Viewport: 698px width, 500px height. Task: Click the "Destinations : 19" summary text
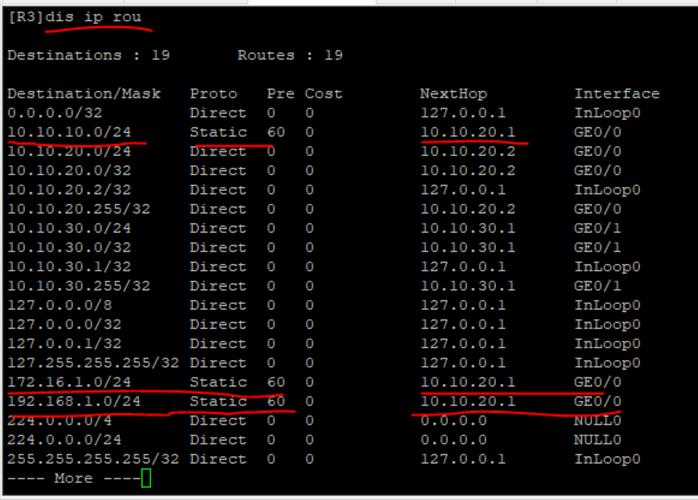coord(88,55)
